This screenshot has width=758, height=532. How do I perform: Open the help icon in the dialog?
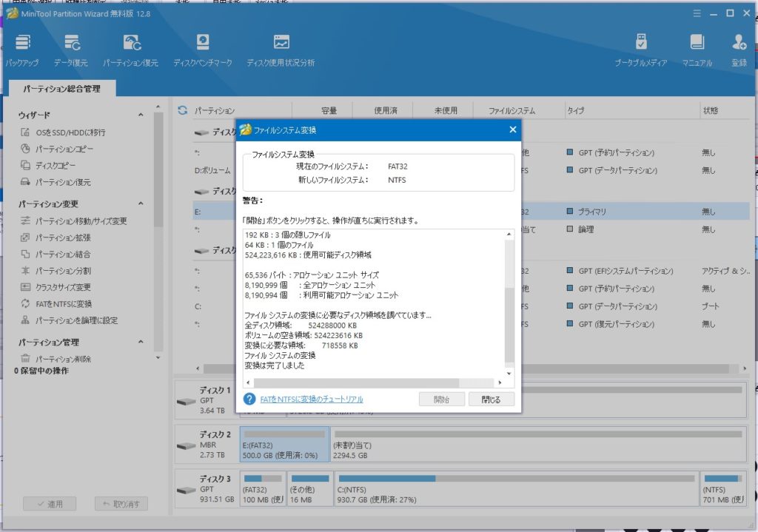point(249,400)
